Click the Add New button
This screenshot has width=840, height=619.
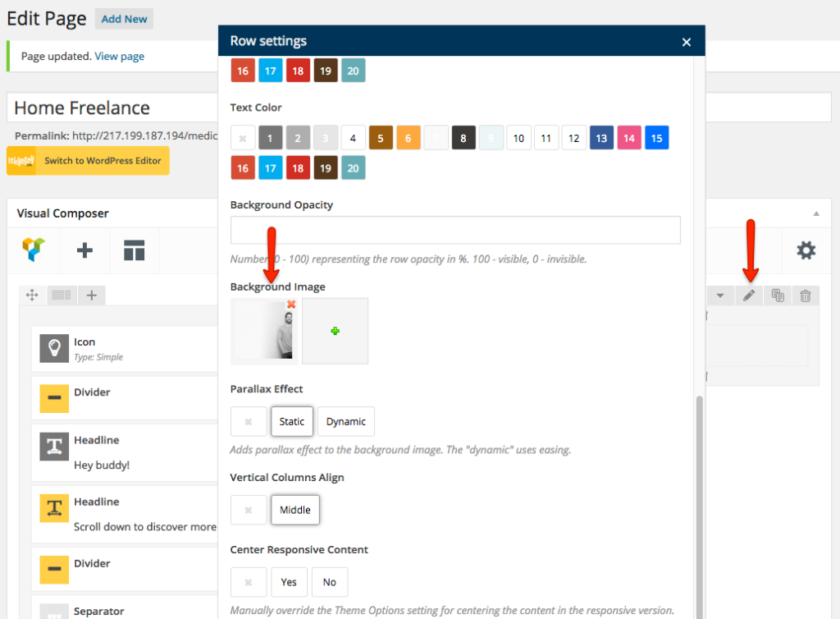(125, 19)
